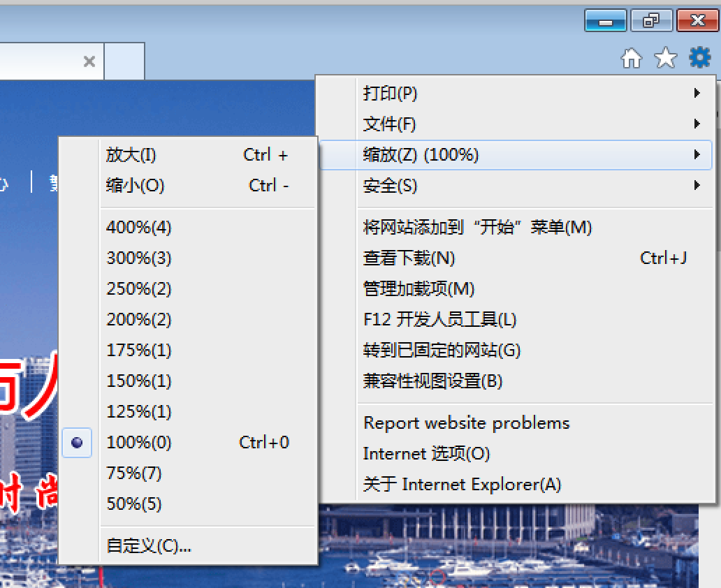Open Internet 选项(O)
The height and width of the screenshot is (588, 721).
[x=426, y=454]
